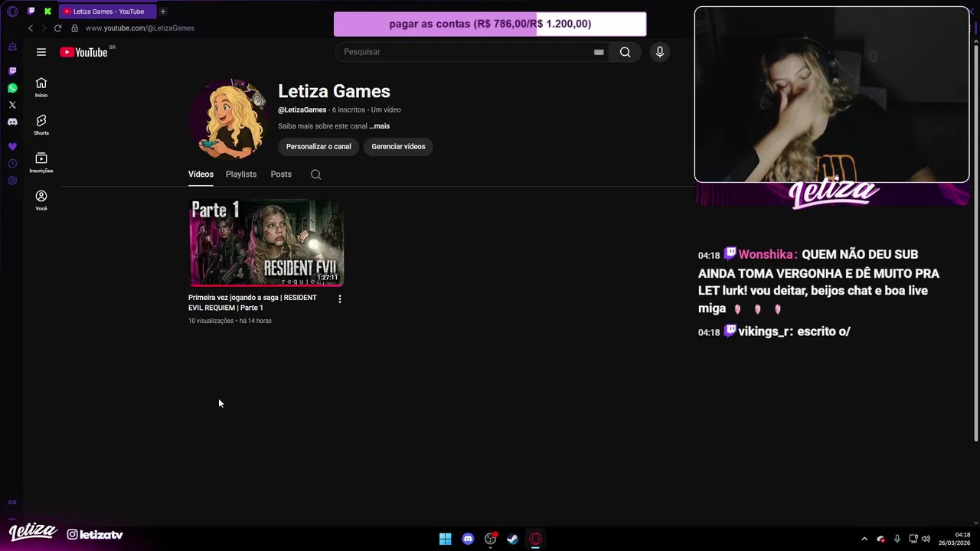Open Twitch in the Opera sidebar

click(12, 70)
